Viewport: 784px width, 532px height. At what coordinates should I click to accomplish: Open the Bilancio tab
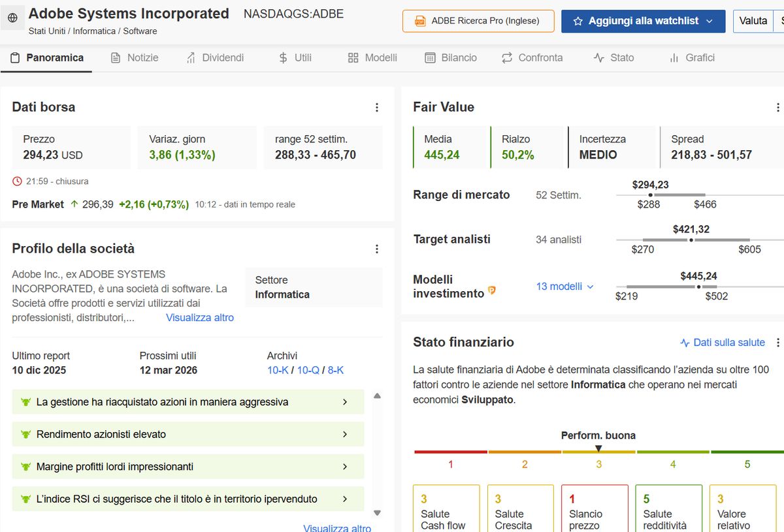pos(451,58)
